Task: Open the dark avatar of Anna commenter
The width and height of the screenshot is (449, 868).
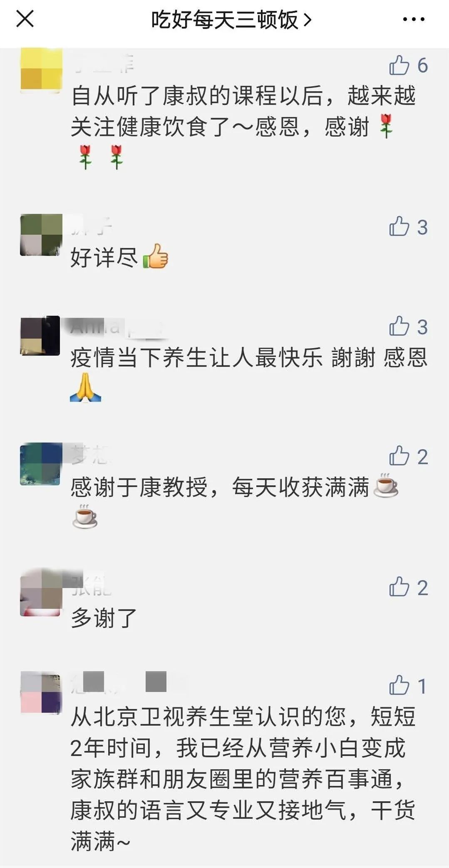Action: [40, 336]
